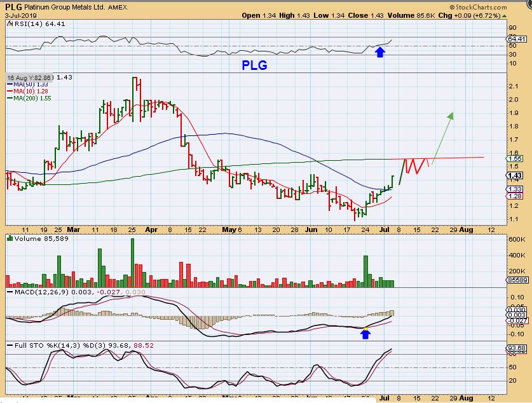This screenshot has width=532, height=403.
Task: Click the tall green volume bar near Jun 24
Action: pos(365,271)
